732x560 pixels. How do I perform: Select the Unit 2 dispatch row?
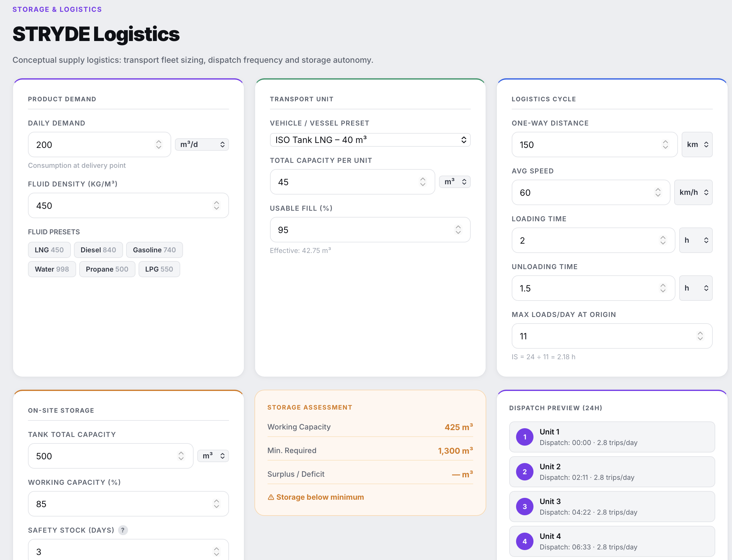pyautogui.click(x=612, y=472)
